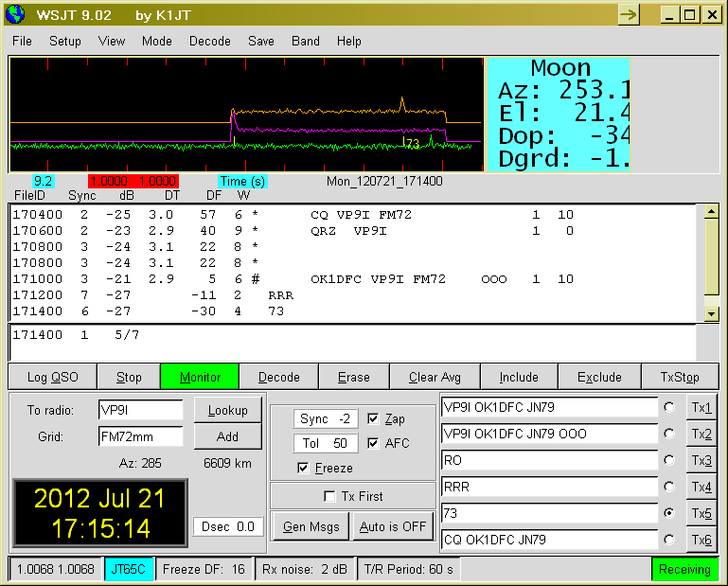Open the File menu
This screenshot has width=728, height=586.
click(22, 42)
